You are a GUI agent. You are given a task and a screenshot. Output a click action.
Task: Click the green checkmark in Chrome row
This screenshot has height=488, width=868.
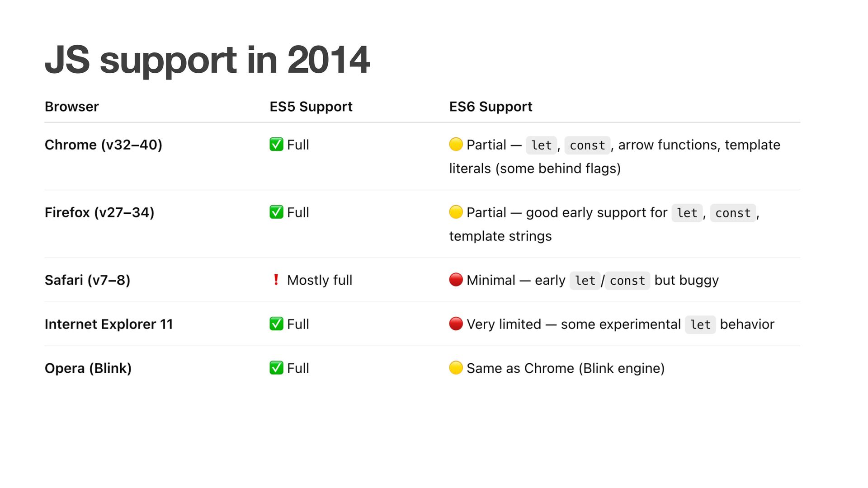coord(276,145)
